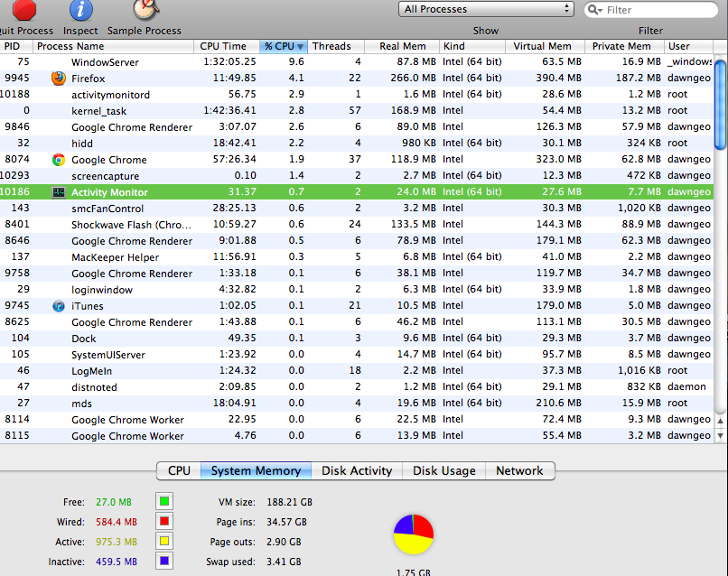Select the activitymonitord process
The height and width of the screenshot is (576, 728).
pos(357,94)
